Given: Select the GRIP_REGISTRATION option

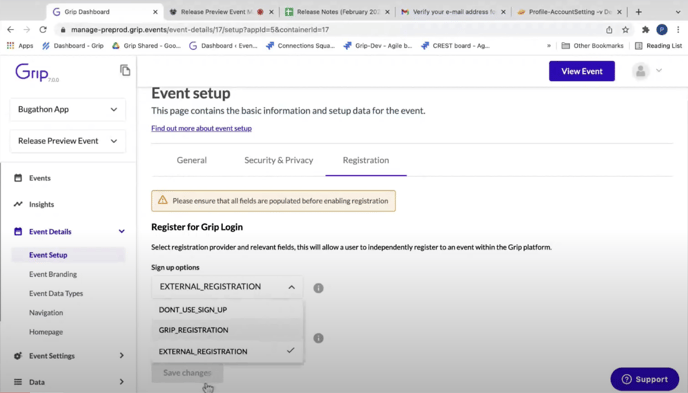Looking at the screenshot, I should point(227,330).
